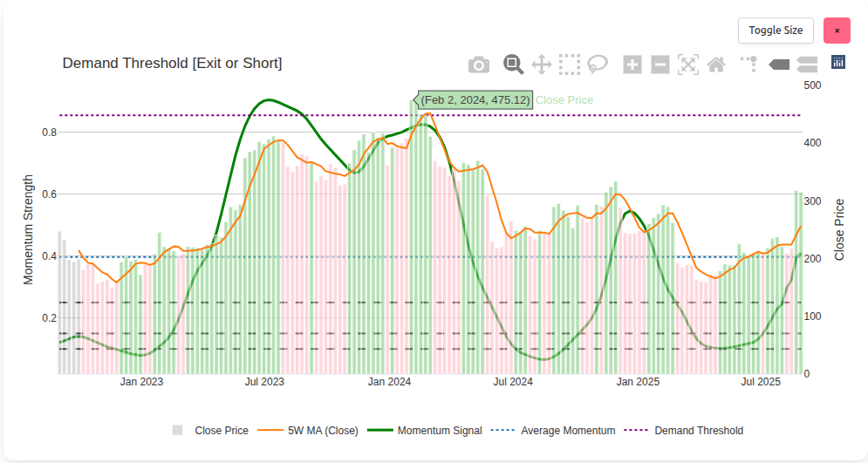The image size is (868, 463).
Task: Compare data on hover icon
Action: click(x=807, y=65)
